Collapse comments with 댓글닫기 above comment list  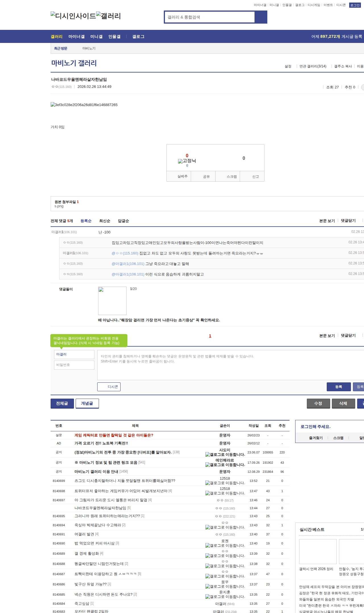pos(348,221)
